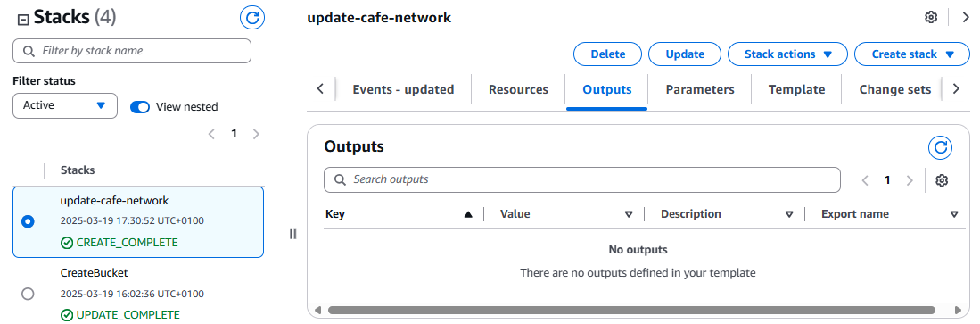
Task: Click the split panel resize handle
Action: [x=293, y=234]
